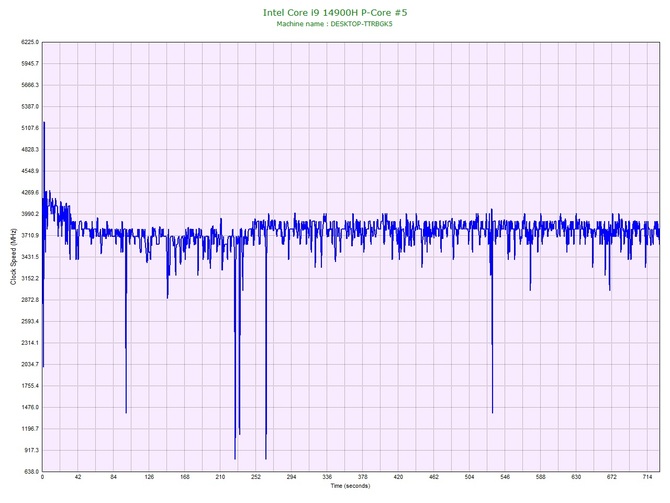Click the 5666.3 y-axis value
The width and height of the screenshot is (670, 503).
point(30,85)
